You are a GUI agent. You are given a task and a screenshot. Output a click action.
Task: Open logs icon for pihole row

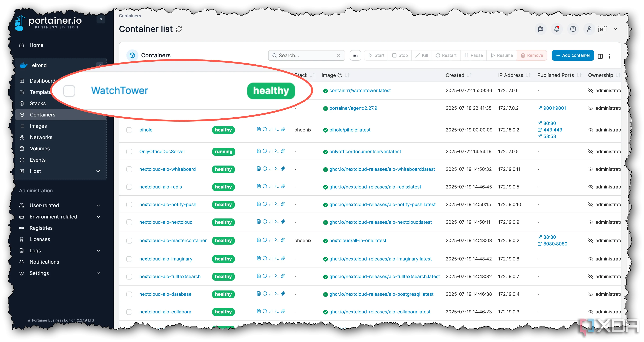tap(259, 129)
